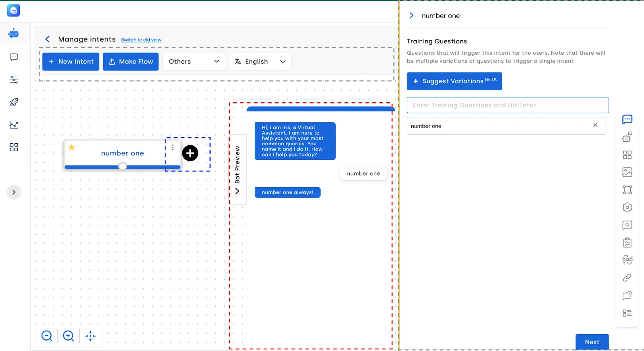This screenshot has height=351, width=644.
Task: Open the chat messages icon in left sidebar
Action: (x=14, y=57)
